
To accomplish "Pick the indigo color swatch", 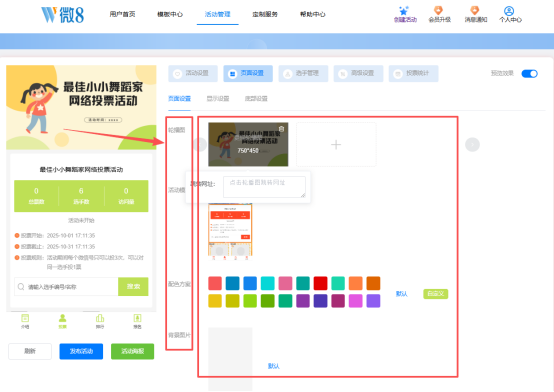I will coord(320,301).
